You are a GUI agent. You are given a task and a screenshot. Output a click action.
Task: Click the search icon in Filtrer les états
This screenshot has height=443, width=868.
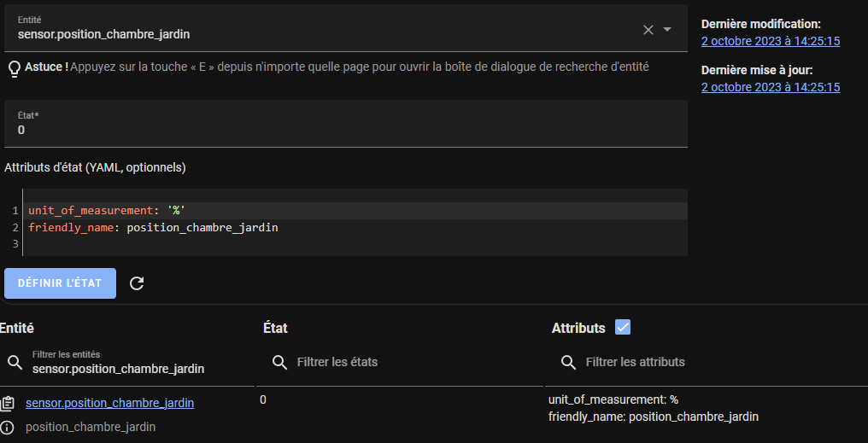[x=280, y=363]
